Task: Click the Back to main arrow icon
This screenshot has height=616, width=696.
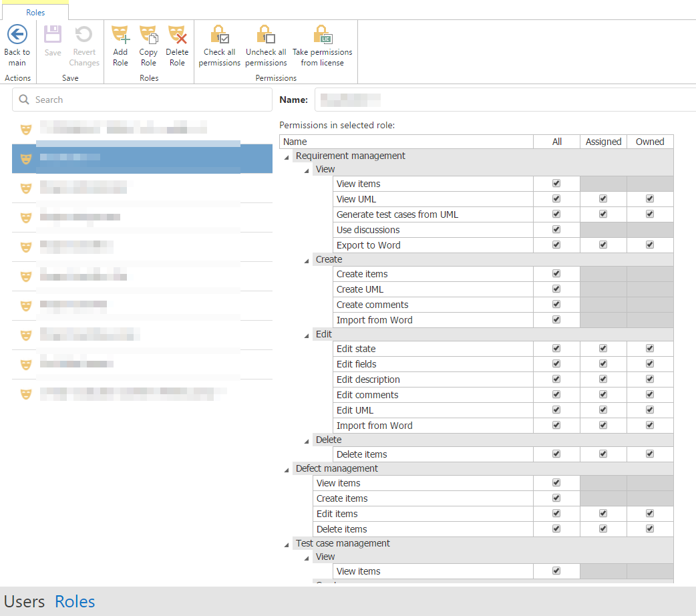Action: coord(17,35)
